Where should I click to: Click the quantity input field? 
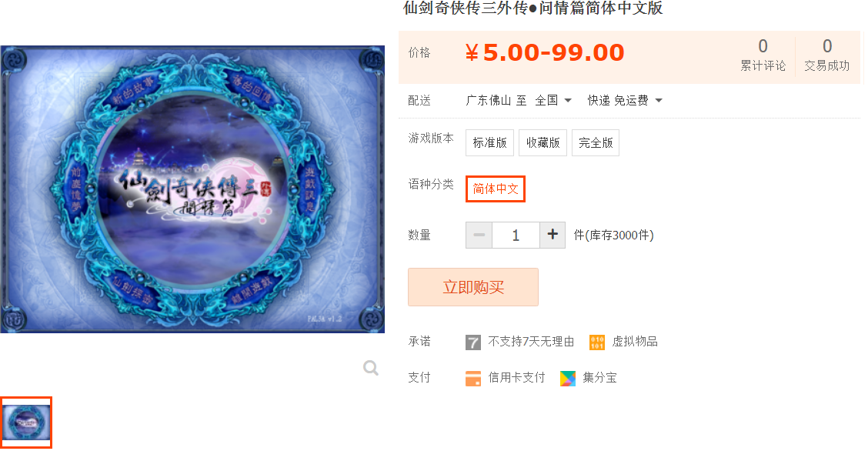pos(516,236)
